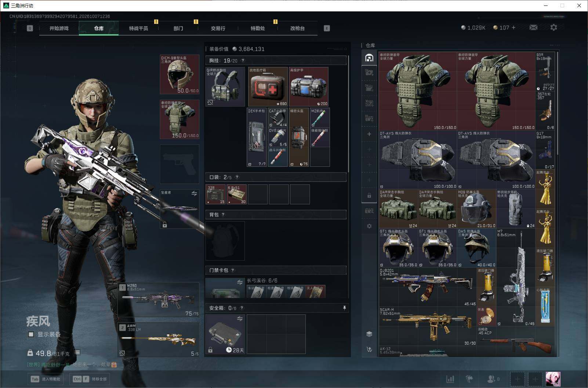Show help for 安全箱 question mark
588x388 pixels.
pyautogui.click(x=242, y=308)
